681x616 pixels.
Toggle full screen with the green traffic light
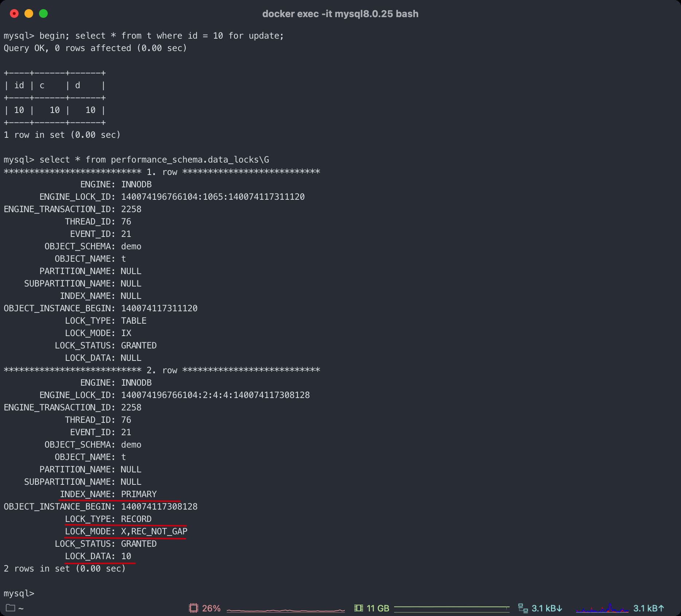(x=44, y=13)
